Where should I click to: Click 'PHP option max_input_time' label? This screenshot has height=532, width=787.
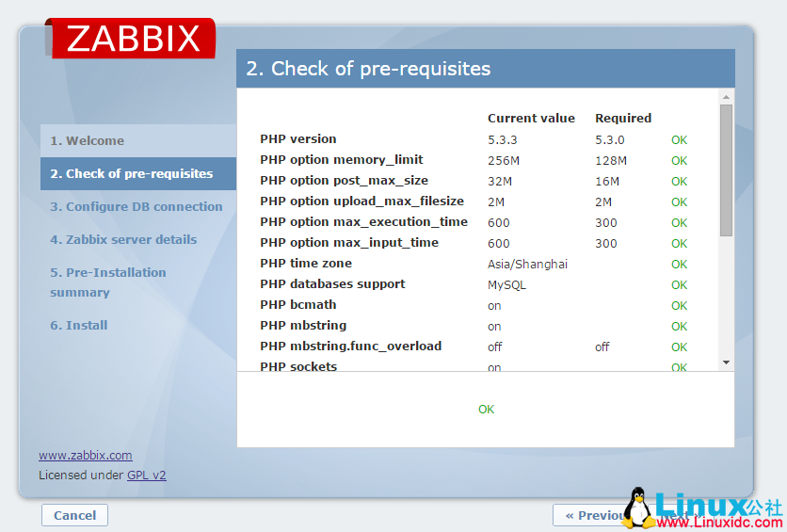(349, 242)
